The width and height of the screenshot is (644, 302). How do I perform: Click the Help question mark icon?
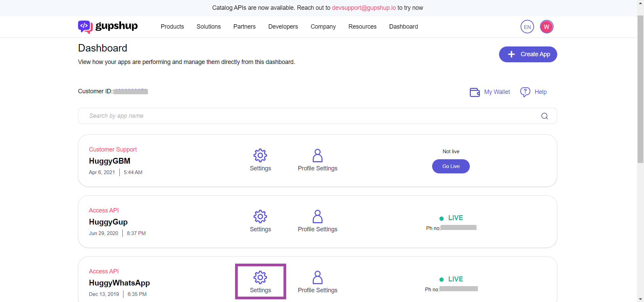click(525, 92)
